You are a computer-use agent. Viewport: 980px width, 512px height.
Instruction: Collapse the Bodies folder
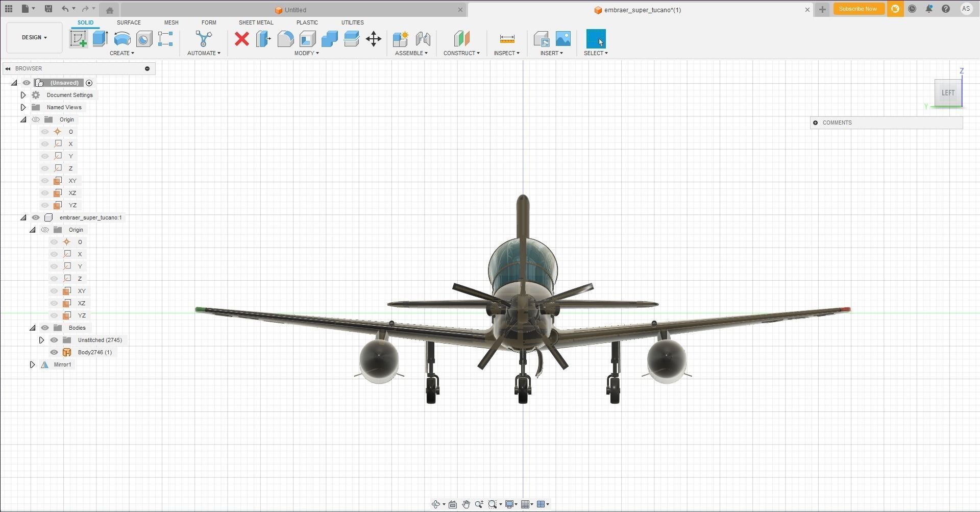(x=32, y=328)
